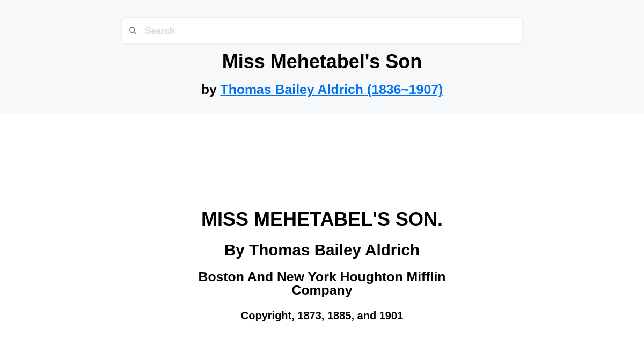Select the 'Miss Mehetabel's Son' page title
The image size is (644, 337).
tap(322, 61)
